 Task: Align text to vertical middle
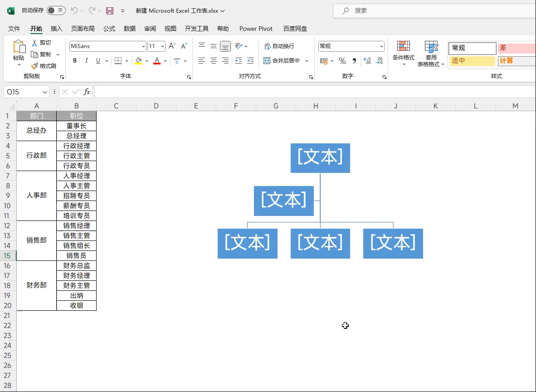pos(213,46)
